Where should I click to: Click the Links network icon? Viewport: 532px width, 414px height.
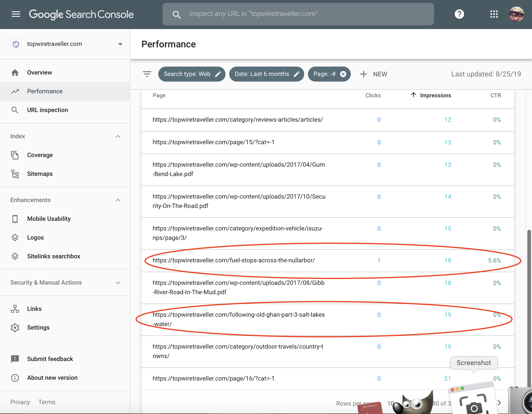point(15,309)
